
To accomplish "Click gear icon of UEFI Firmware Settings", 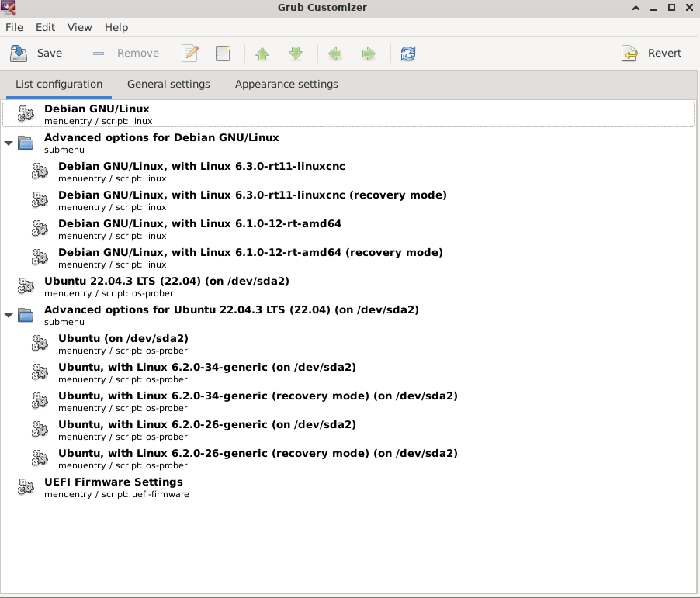I will click(x=26, y=487).
